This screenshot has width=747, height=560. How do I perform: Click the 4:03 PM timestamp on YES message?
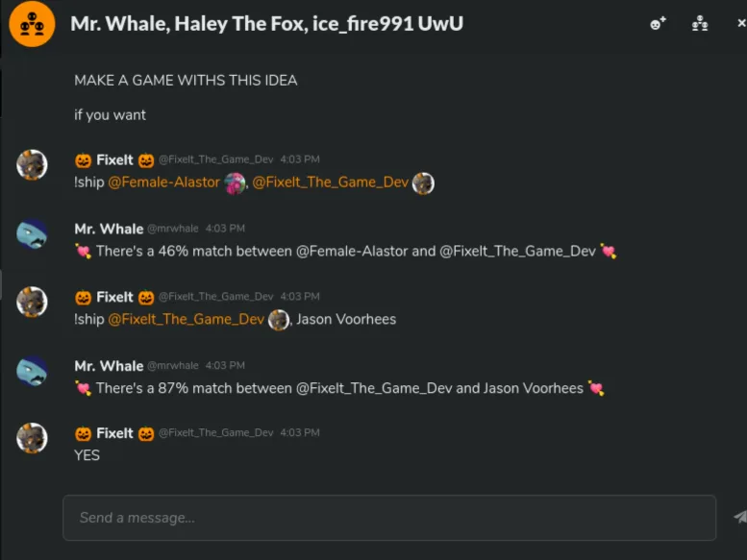[x=300, y=433]
